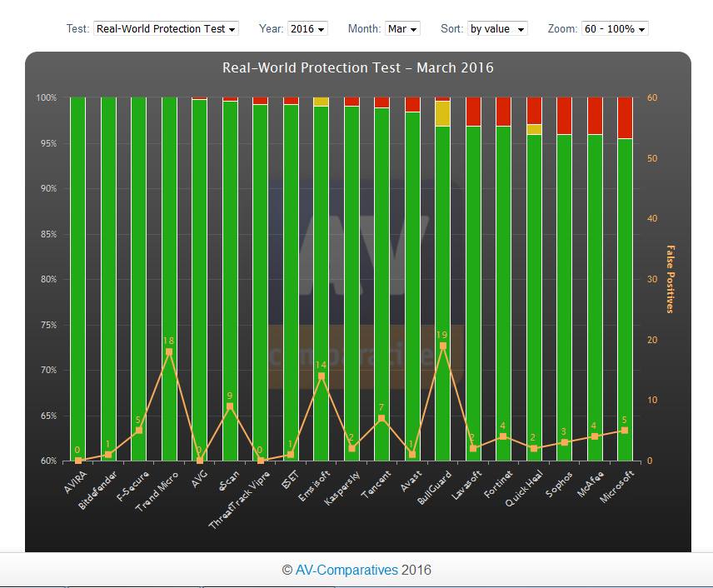Click the value label 19 above BullGuard
Image resolution: width=713 pixels, height=588 pixels.
(441, 335)
